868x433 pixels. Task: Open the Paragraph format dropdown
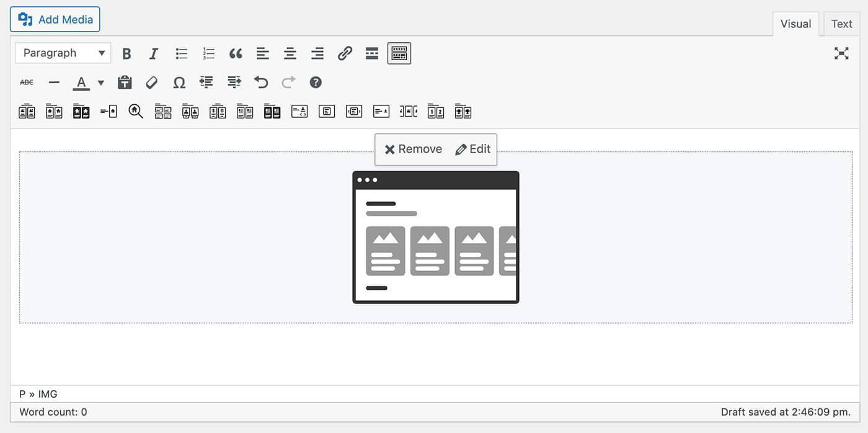coord(63,53)
